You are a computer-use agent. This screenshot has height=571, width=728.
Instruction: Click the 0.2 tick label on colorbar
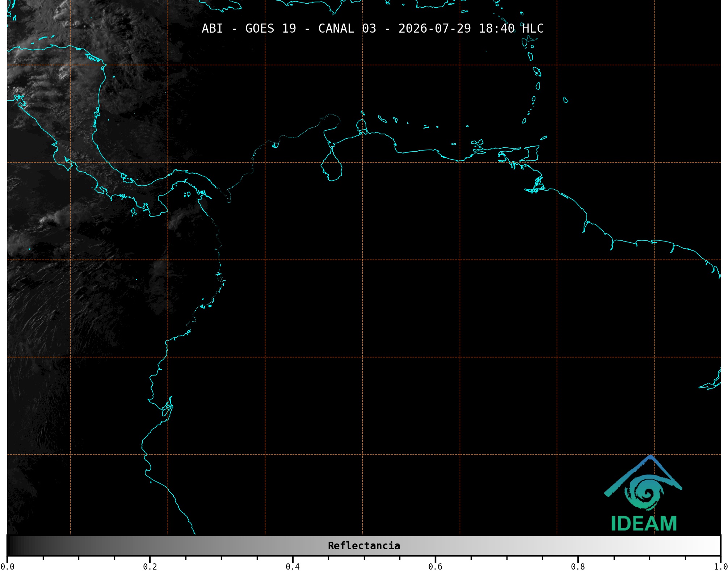[x=150, y=567]
